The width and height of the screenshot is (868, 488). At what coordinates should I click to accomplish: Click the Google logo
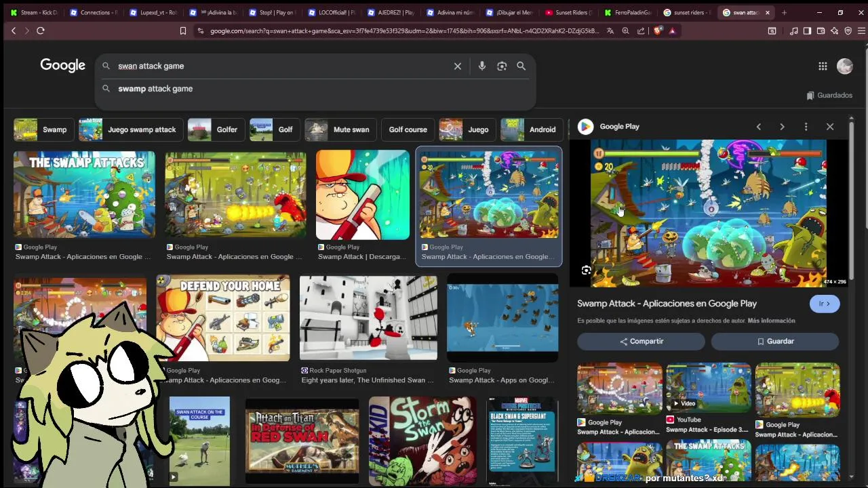tap(62, 65)
